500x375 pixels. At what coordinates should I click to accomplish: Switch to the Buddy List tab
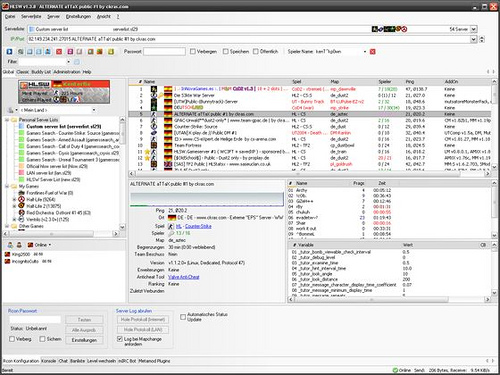pos(41,72)
